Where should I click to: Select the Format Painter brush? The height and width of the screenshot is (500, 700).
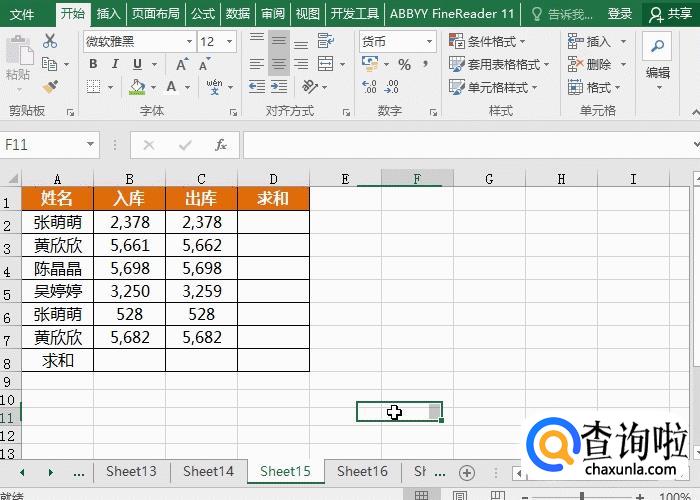tap(50, 87)
